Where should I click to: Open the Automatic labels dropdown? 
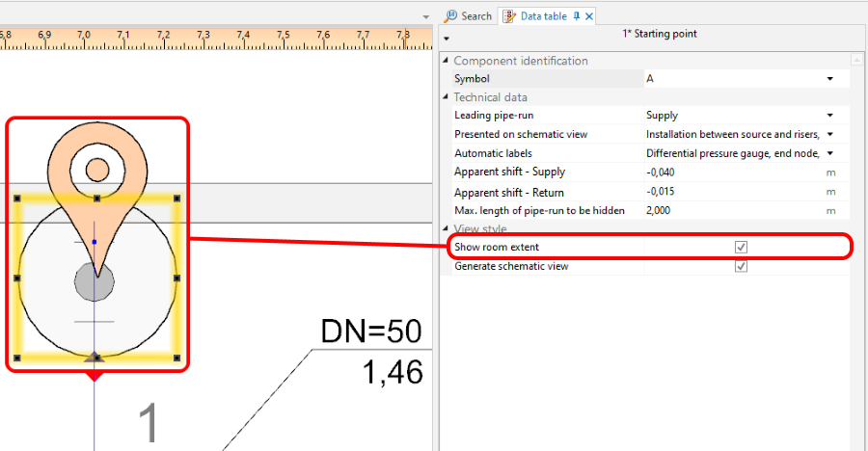tap(829, 153)
